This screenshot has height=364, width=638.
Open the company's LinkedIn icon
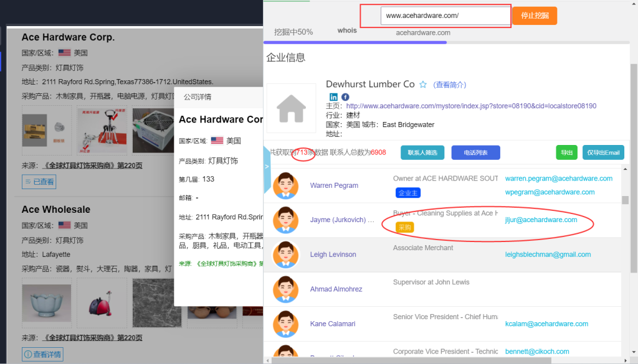coord(333,97)
